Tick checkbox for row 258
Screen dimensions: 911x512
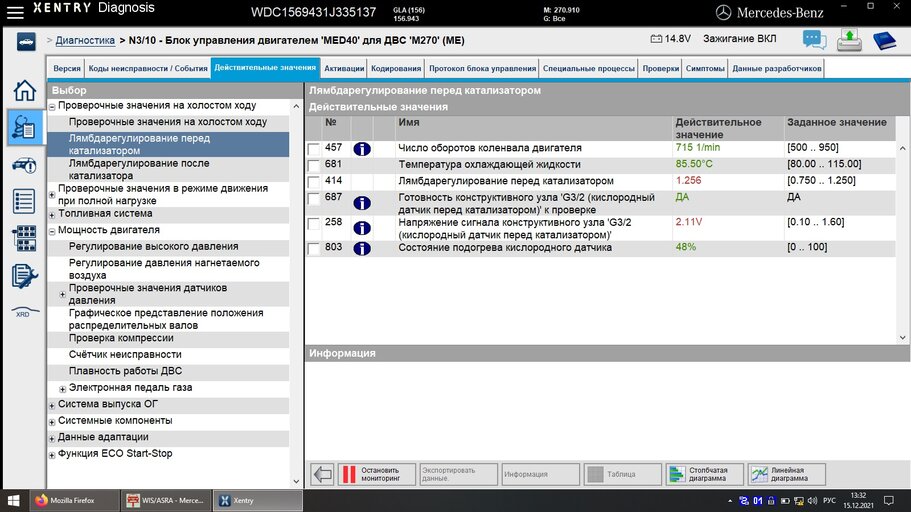[314, 224]
